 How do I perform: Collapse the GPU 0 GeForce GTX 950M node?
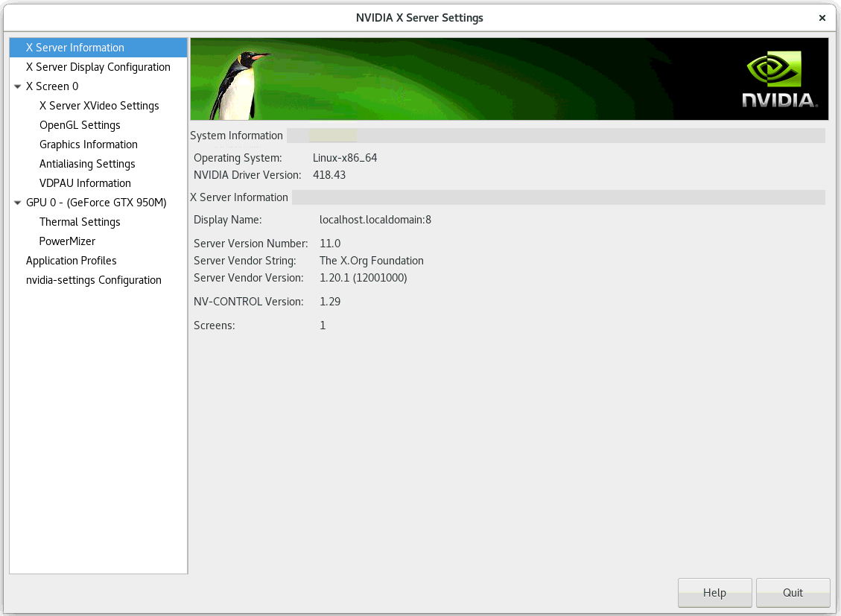(x=17, y=203)
